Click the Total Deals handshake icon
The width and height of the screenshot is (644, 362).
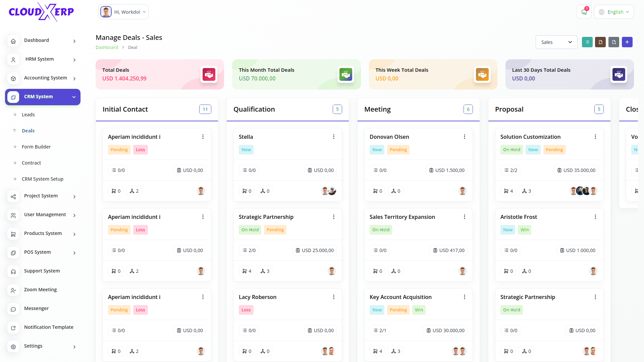[209, 74]
